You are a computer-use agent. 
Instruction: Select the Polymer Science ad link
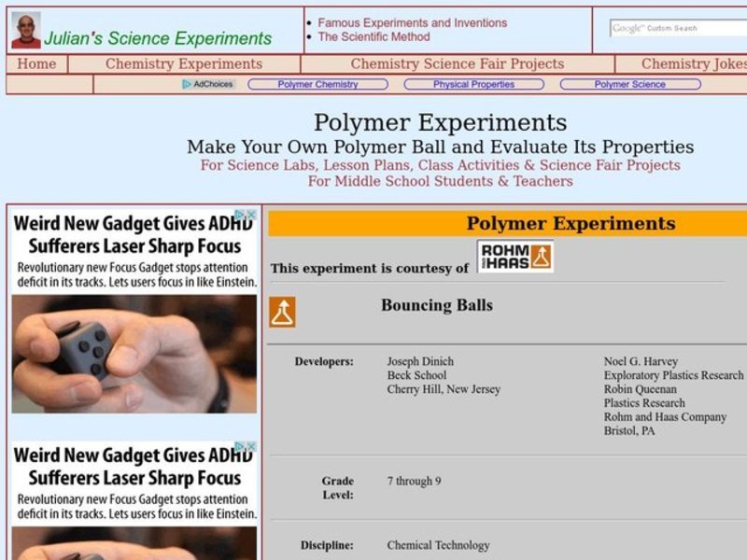tap(629, 84)
